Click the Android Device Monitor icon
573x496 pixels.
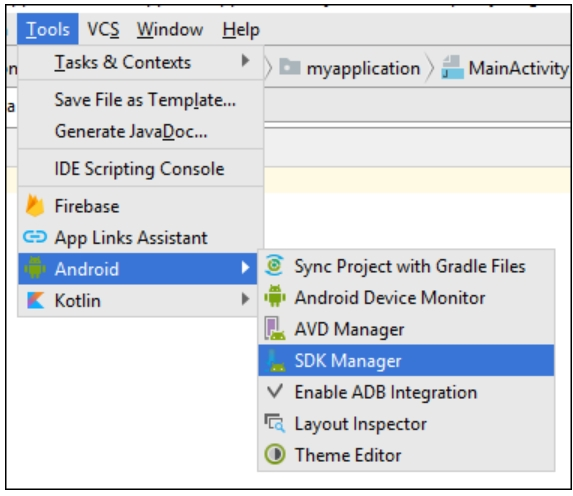click(x=275, y=297)
